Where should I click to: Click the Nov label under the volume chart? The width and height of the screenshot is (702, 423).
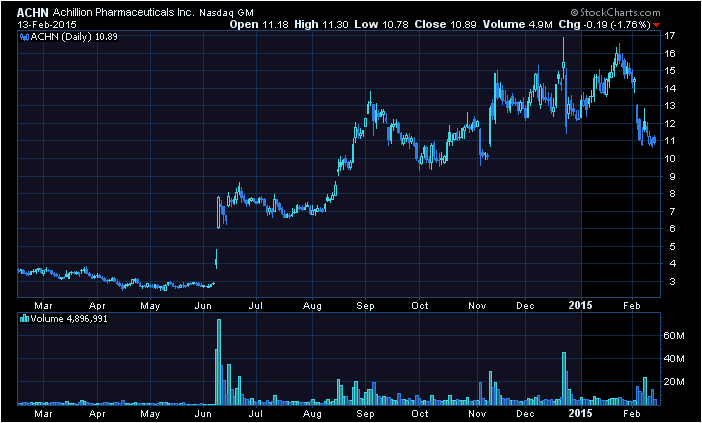pos(477,414)
